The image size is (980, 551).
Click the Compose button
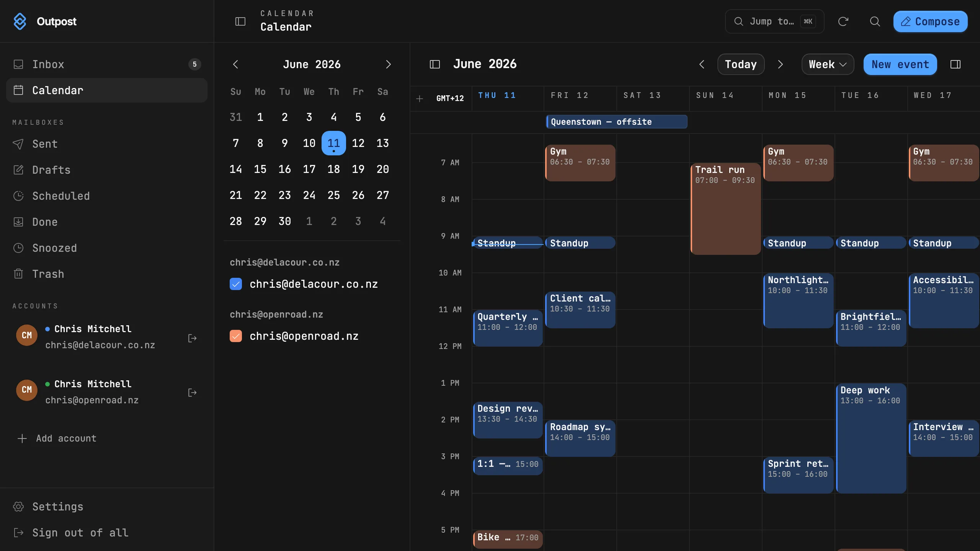(930, 21)
